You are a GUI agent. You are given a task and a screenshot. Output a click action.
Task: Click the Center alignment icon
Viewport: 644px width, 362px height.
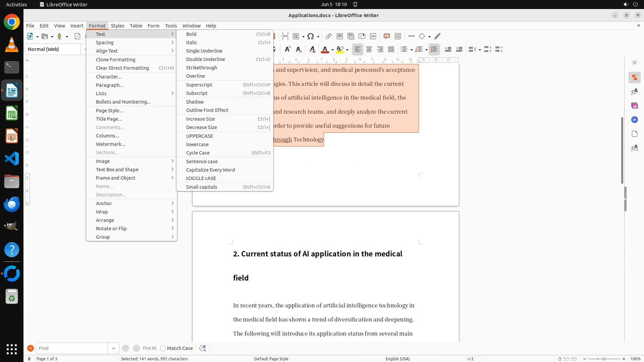pyautogui.click(x=369, y=50)
